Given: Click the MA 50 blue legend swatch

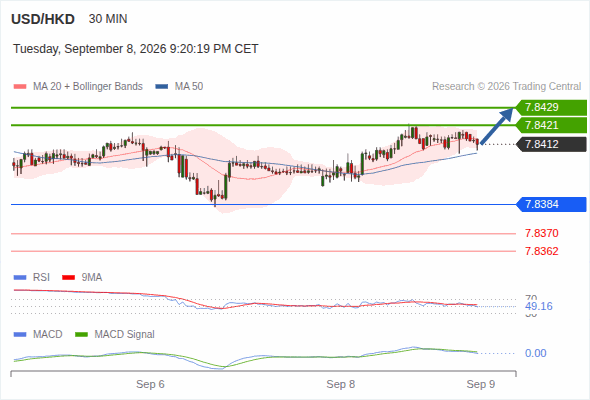Looking at the screenshot, I should coord(162,87).
